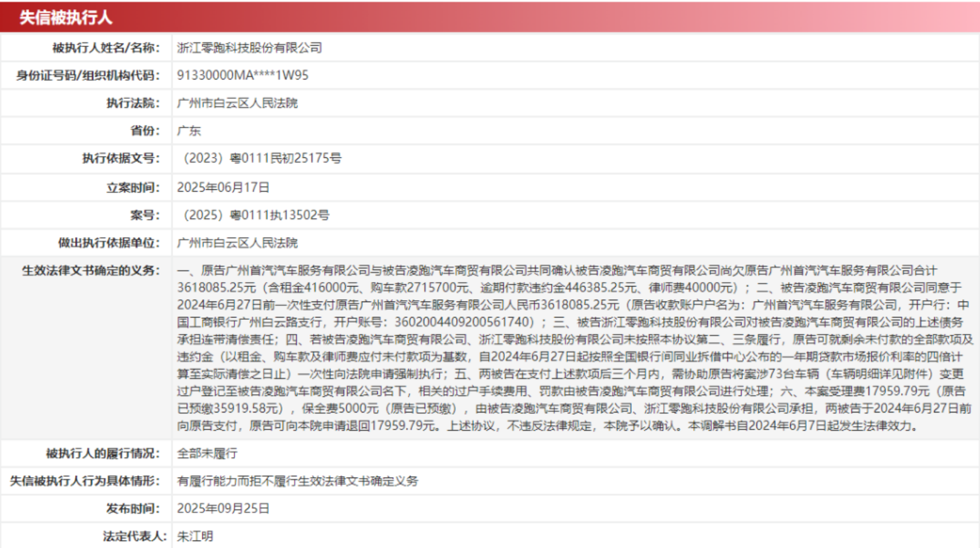Select filing date 2025年06月17日
The width and height of the screenshot is (980, 548).
(x=223, y=188)
